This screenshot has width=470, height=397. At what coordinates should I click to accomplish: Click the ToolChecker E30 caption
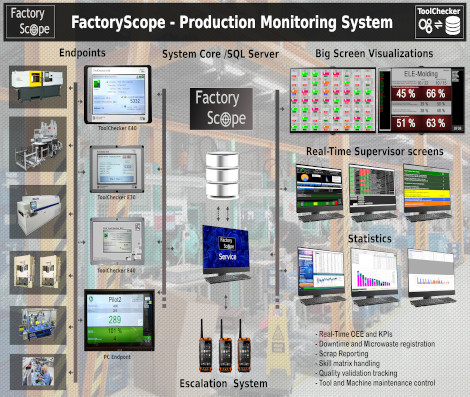click(116, 197)
